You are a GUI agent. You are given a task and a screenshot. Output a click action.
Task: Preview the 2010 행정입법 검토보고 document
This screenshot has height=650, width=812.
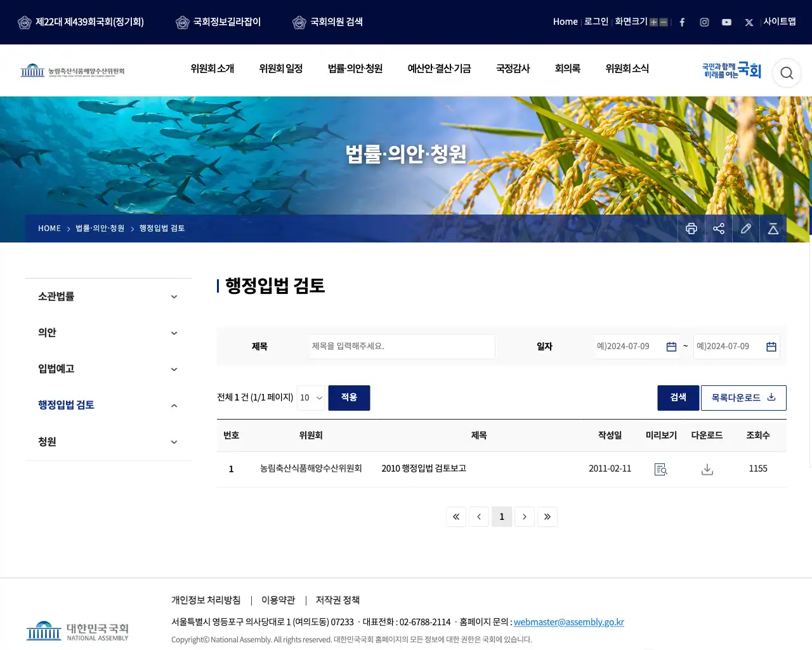[x=660, y=469]
